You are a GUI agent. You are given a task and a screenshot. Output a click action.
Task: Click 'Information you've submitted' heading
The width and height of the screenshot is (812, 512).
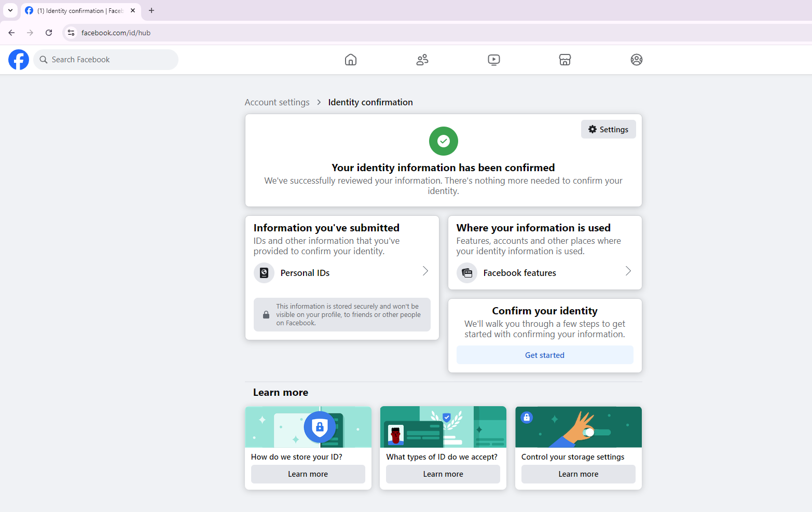[x=326, y=228]
